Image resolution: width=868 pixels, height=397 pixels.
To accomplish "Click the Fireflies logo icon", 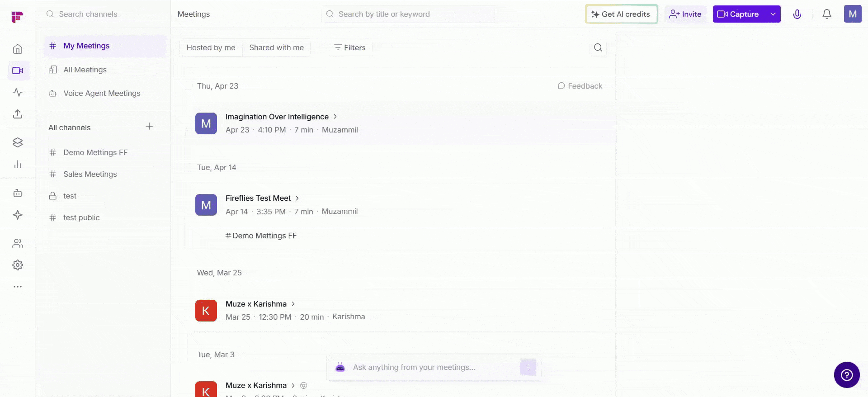I will click(x=17, y=17).
